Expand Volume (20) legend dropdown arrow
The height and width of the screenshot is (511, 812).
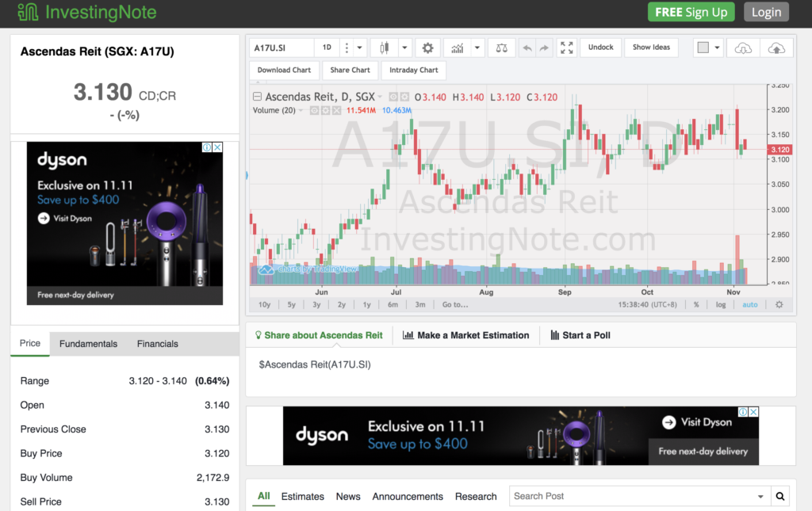click(x=301, y=110)
